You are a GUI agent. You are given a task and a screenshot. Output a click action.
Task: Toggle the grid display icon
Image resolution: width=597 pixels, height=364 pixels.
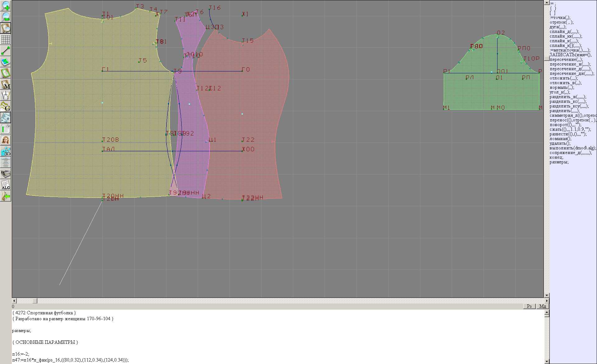coord(6,39)
